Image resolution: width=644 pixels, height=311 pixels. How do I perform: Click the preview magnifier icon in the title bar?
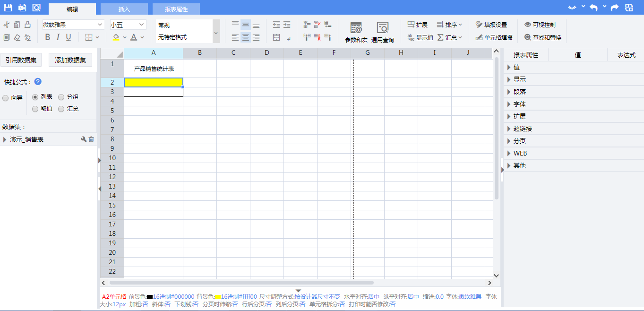point(36,8)
